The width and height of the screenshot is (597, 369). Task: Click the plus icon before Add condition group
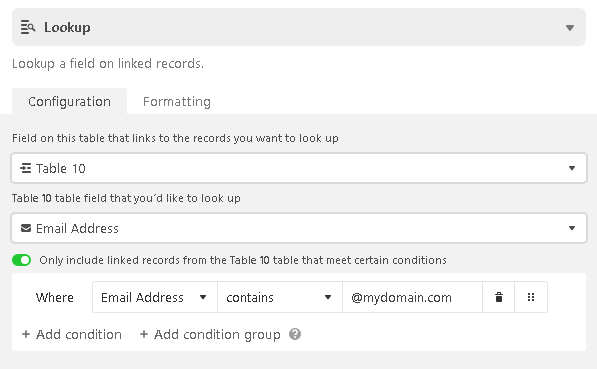144,334
